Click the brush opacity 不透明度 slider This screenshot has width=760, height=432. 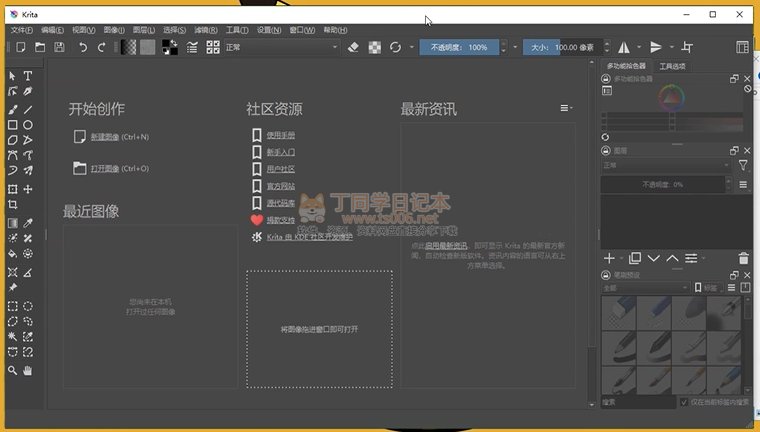pos(460,47)
